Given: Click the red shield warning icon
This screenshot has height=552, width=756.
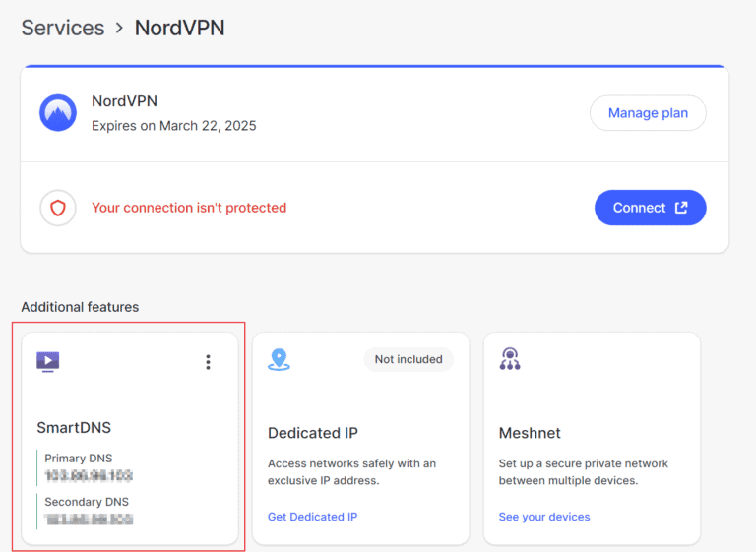Looking at the screenshot, I should 58,209.
